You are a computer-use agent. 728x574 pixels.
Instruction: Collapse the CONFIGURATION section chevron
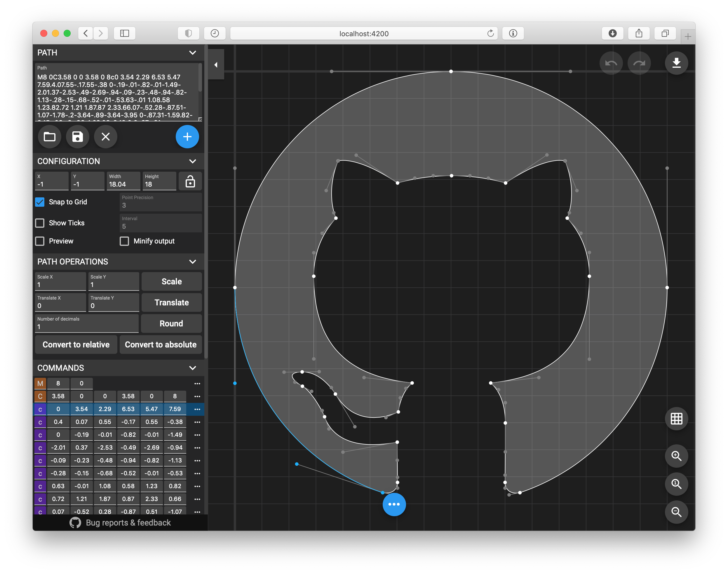192,161
